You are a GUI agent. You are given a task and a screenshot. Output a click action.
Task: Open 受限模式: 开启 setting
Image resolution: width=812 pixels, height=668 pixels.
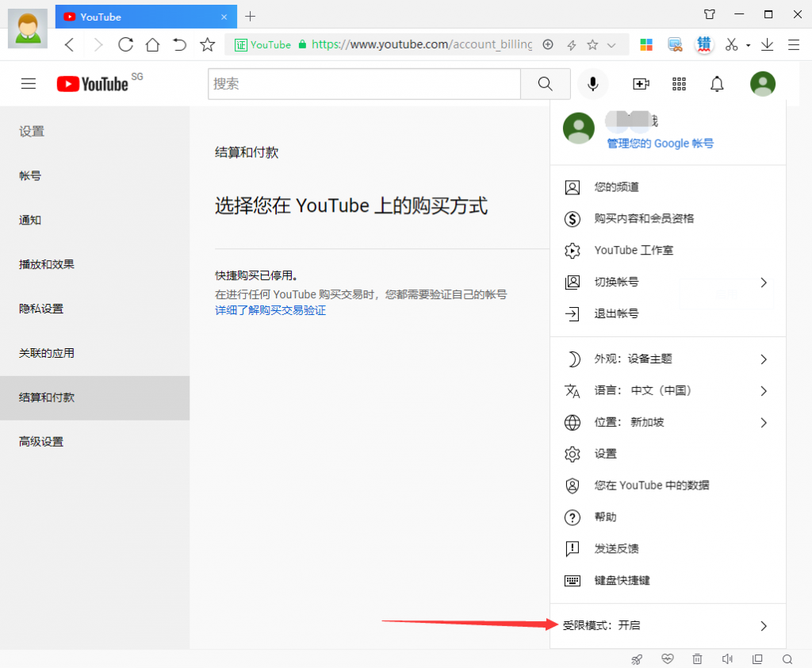[x=668, y=625]
